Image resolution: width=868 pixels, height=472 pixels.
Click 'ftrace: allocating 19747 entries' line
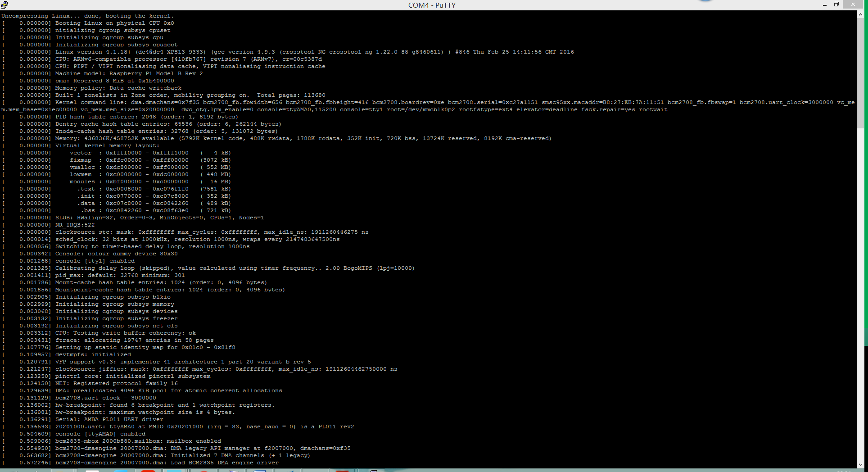point(134,340)
